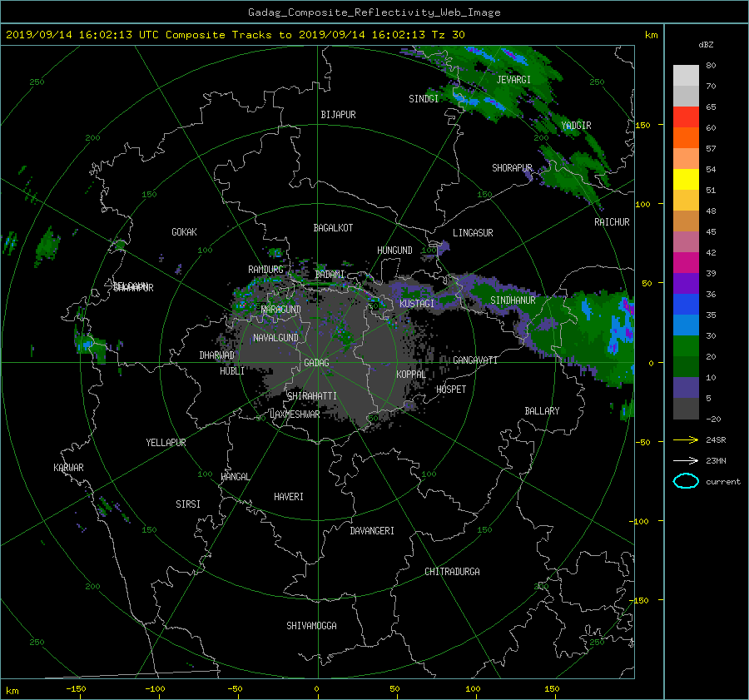
Task: Click the HUNGUND city label
Action: tap(394, 251)
